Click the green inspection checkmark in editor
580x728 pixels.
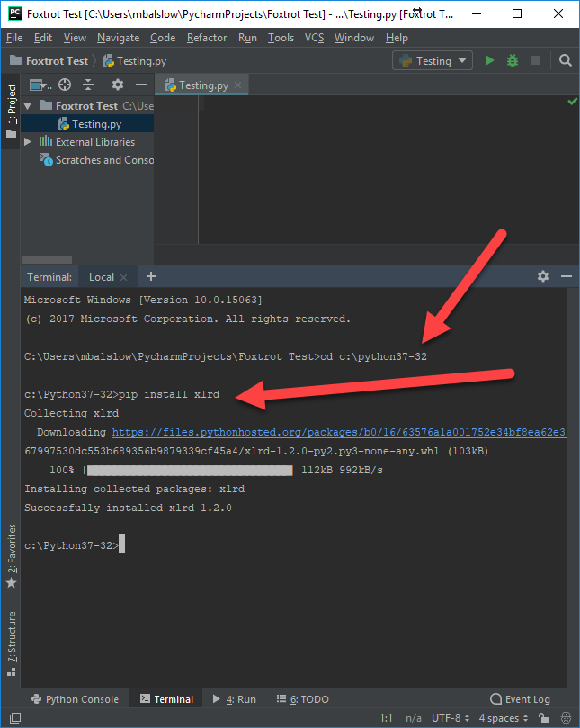(573, 101)
